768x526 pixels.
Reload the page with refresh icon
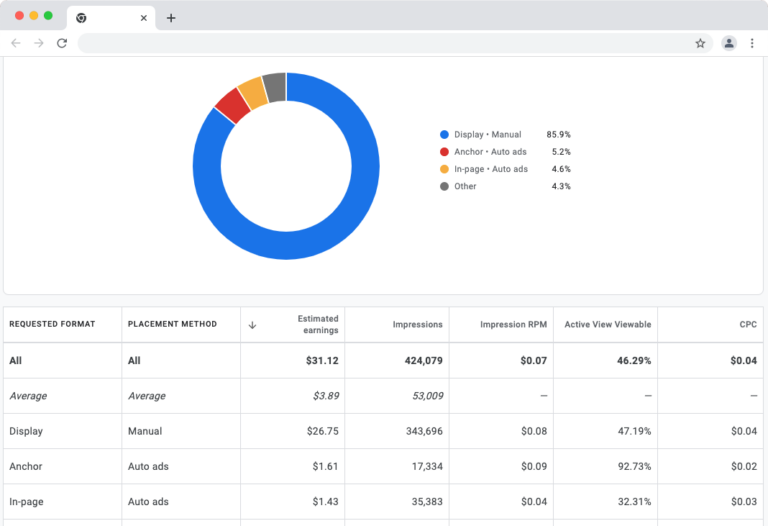point(62,43)
